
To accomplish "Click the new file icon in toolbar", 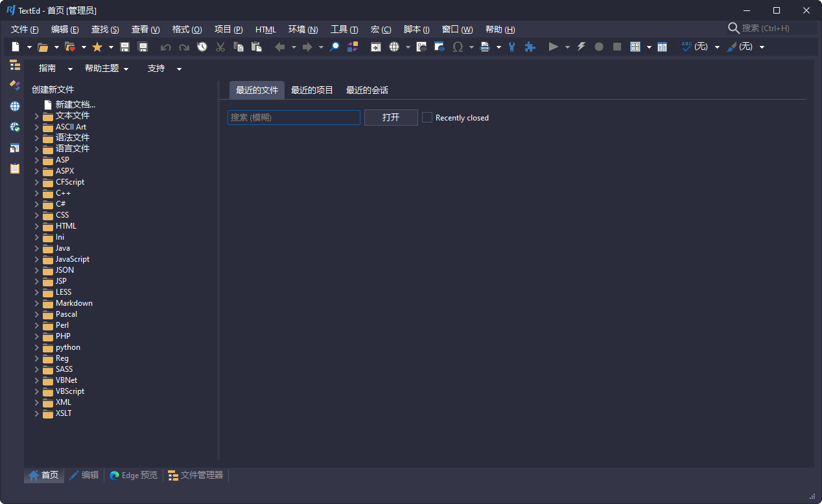I will point(16,47).
